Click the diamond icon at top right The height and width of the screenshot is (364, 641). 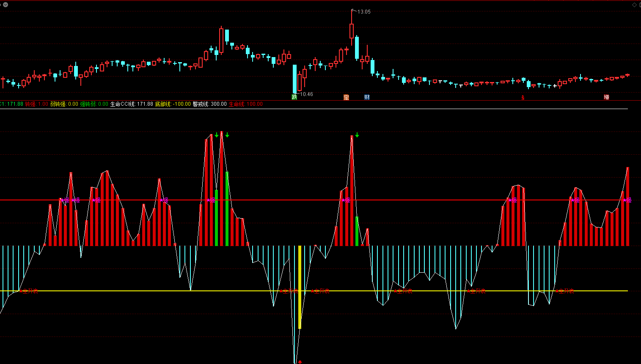(x=635, y=5)
